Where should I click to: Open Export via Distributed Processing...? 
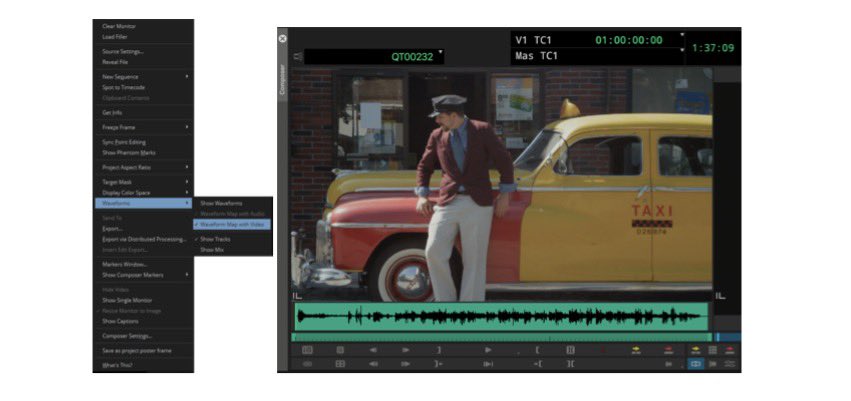143,239
